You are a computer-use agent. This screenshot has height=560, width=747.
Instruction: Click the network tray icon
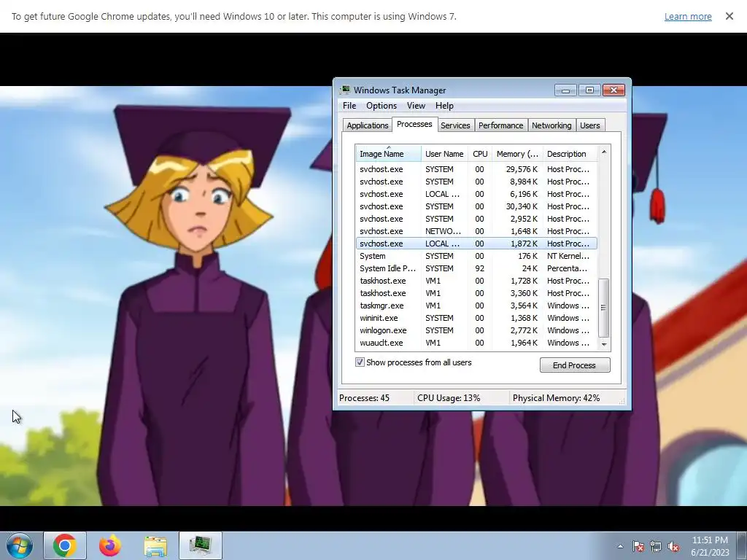pyautogui.click(x=656, y=546)
